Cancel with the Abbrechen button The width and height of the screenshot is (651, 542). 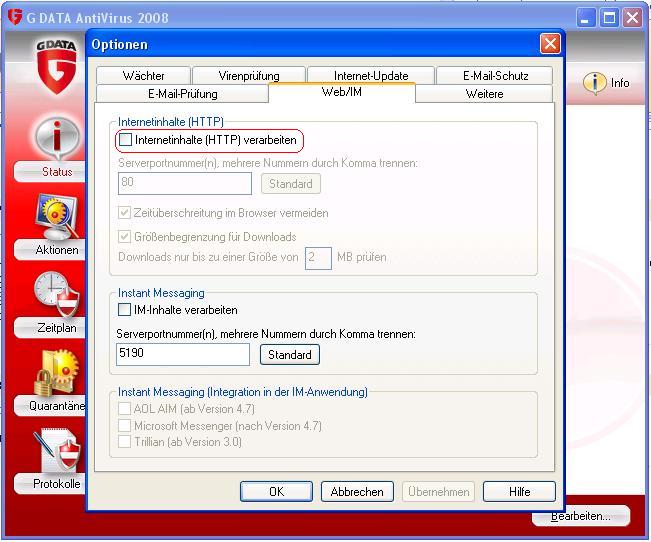pos(357,492)
